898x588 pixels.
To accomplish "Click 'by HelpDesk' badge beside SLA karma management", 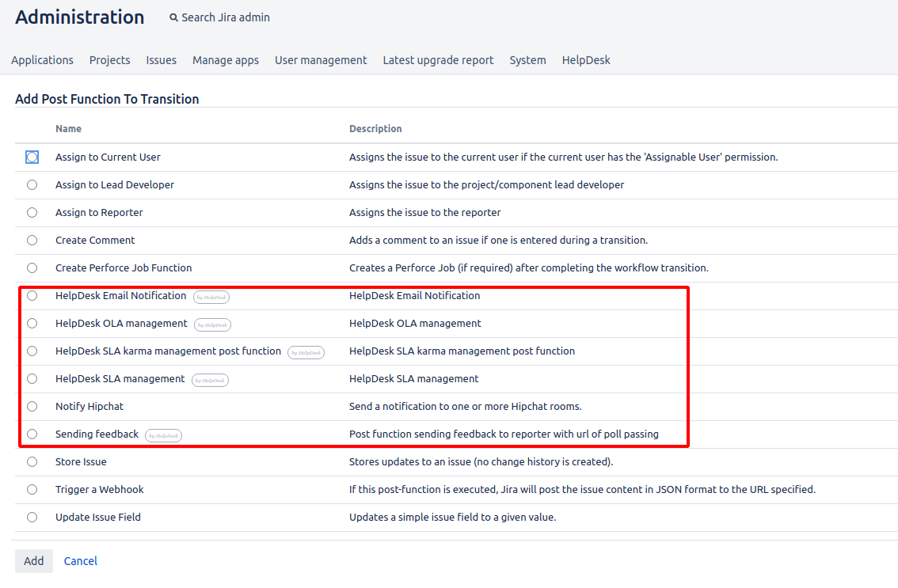I will pos(306,353).
